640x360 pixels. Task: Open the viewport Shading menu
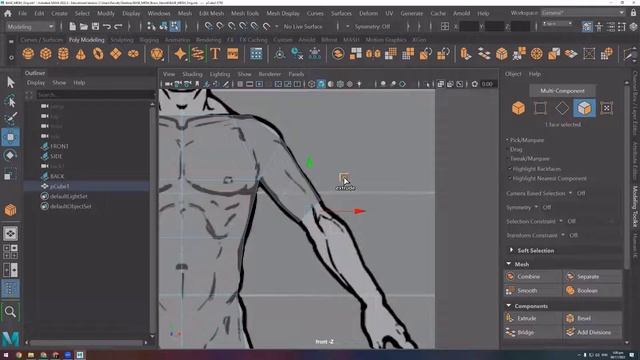pos(192,74)
